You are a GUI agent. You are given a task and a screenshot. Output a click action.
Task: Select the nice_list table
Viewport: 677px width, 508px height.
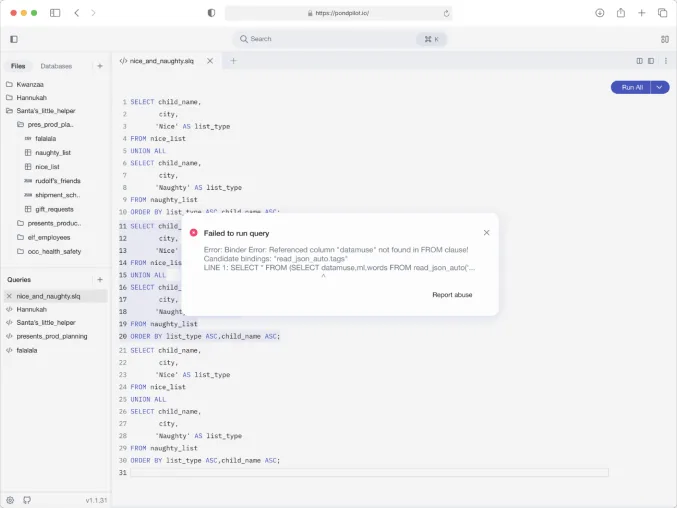(47, 167)
